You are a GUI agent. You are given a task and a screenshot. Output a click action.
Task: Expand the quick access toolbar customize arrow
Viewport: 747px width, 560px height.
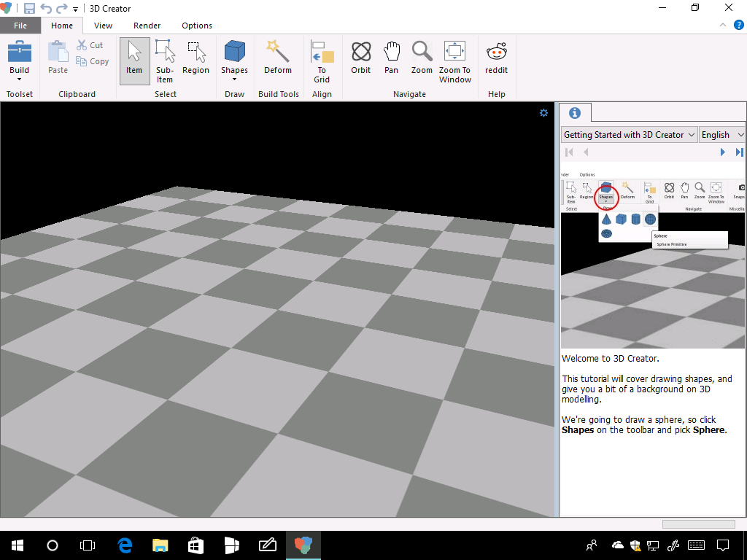pyautogui.click(x=75, y=9)
